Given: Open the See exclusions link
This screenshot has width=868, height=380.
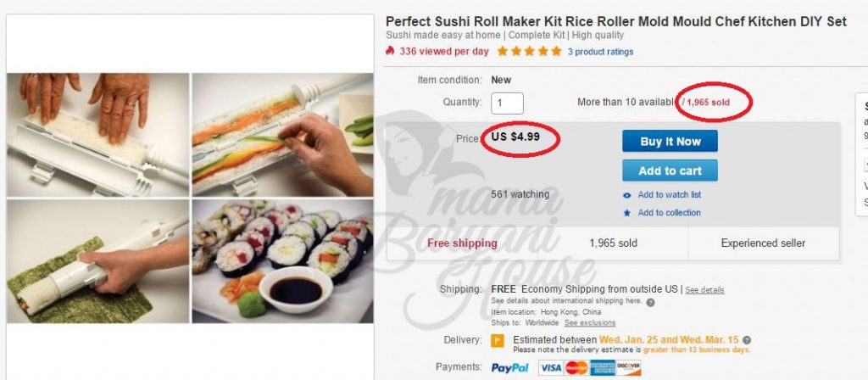Looking at the screenshot, I should [x=590, y=322].
